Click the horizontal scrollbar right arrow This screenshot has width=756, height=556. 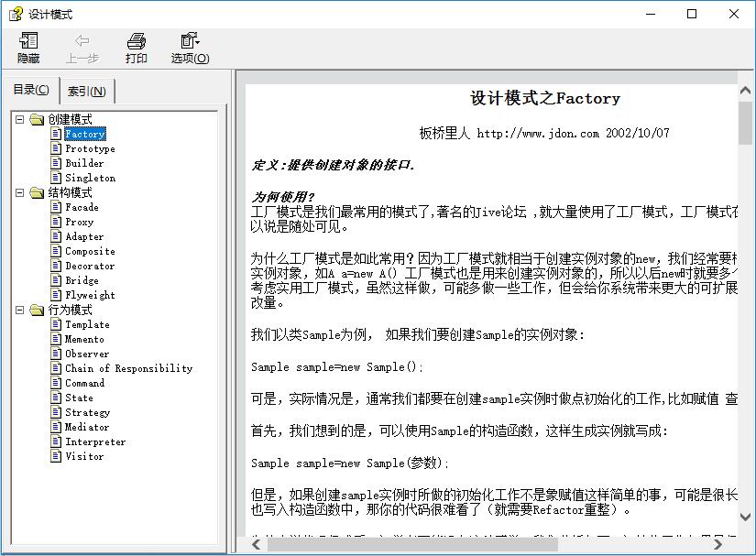(x=718, y=544)
